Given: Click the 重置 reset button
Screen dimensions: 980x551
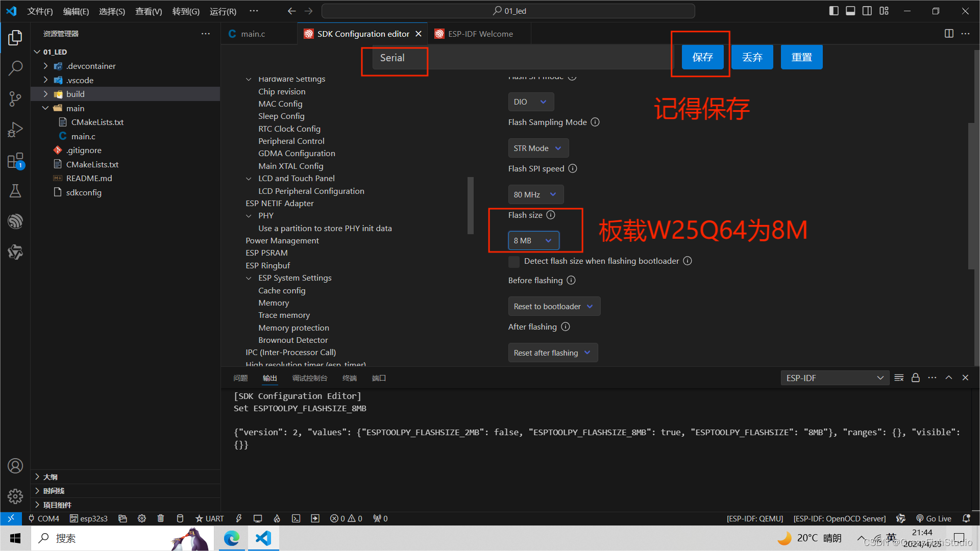Looking at the screenshot, I should (x=801, y=57).
